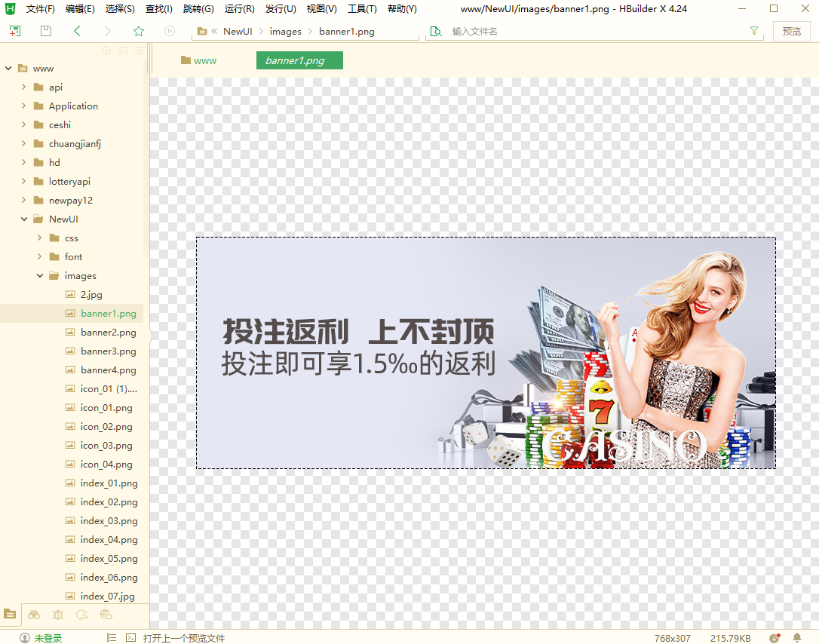Open the 工具(T) menu
The image size is (819, 644).
[x=362, y=9]
